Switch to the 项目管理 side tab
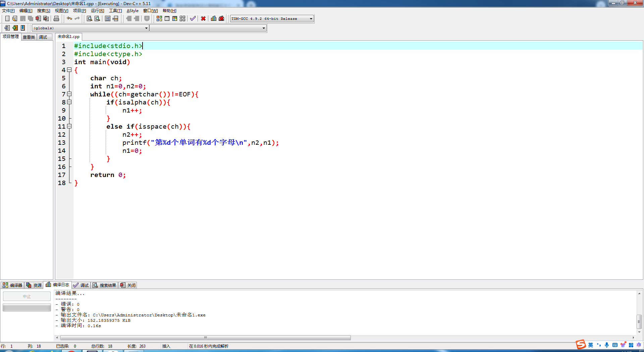 coord(11,37)
